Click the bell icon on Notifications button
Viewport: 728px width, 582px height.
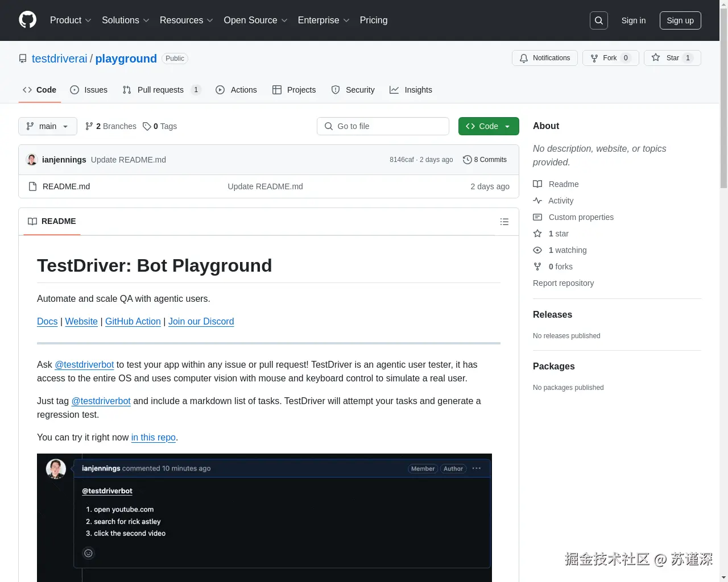coord(524,58)
